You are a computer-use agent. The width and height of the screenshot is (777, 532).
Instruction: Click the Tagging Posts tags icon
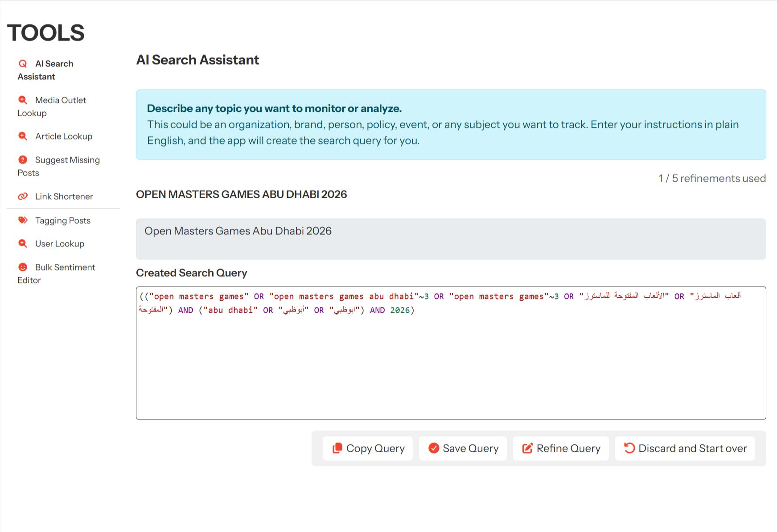(x=23, y=221)
